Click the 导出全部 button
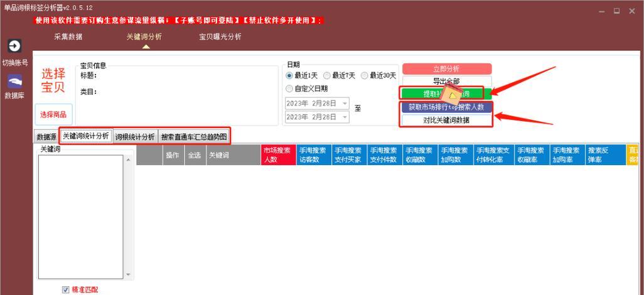This screenshot has width=644, height=295. 447,81
